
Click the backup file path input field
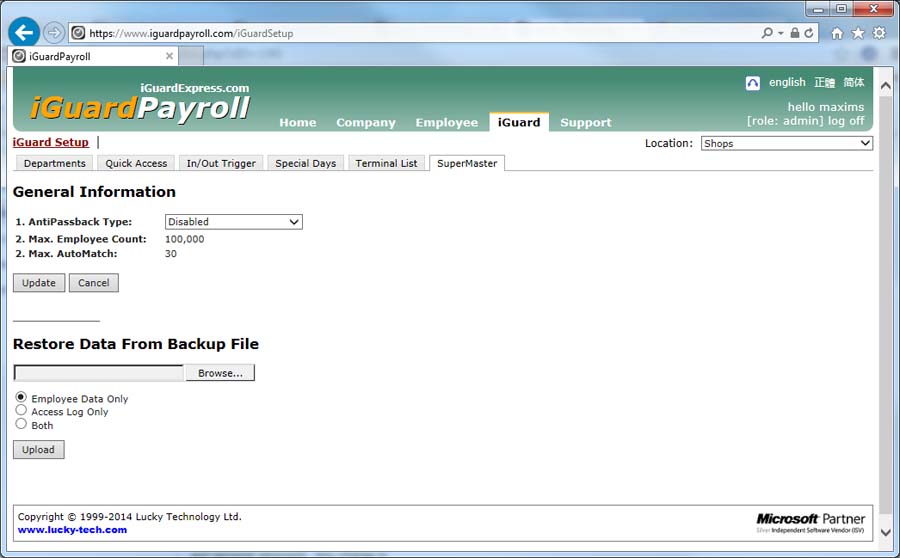click(99, 373)
